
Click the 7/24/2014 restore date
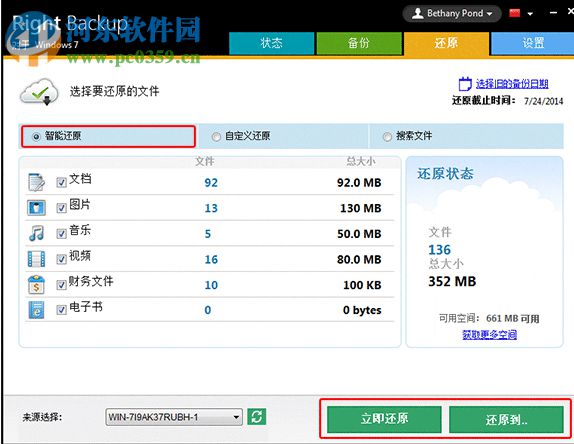(x=544, y=101)
